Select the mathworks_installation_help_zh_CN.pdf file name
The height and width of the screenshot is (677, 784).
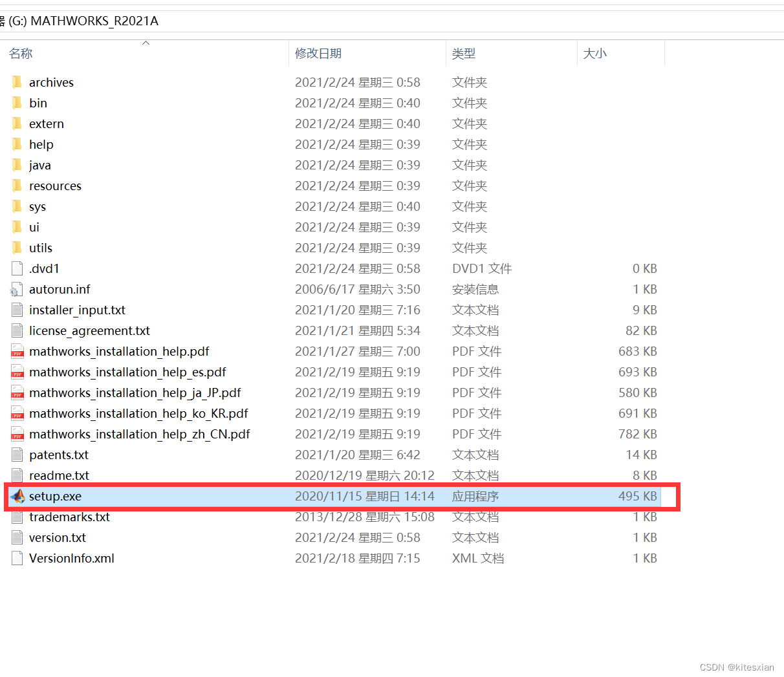pos(140,434)
